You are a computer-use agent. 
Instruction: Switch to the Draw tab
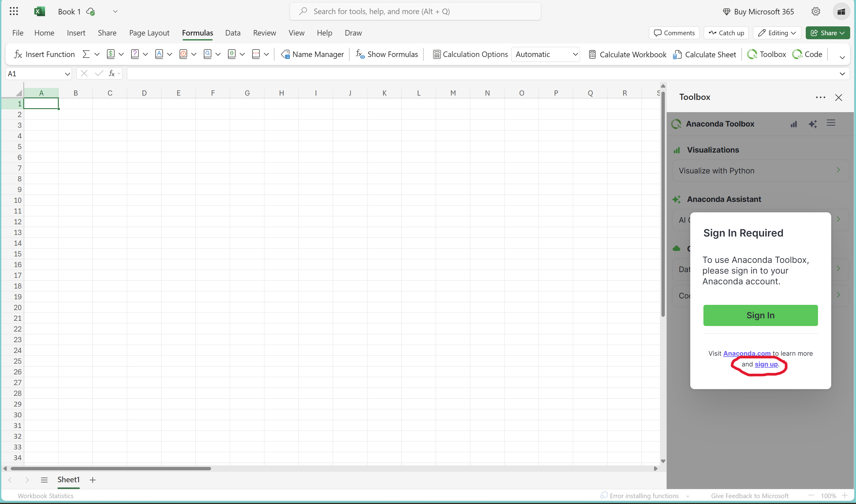pos(353,33)
